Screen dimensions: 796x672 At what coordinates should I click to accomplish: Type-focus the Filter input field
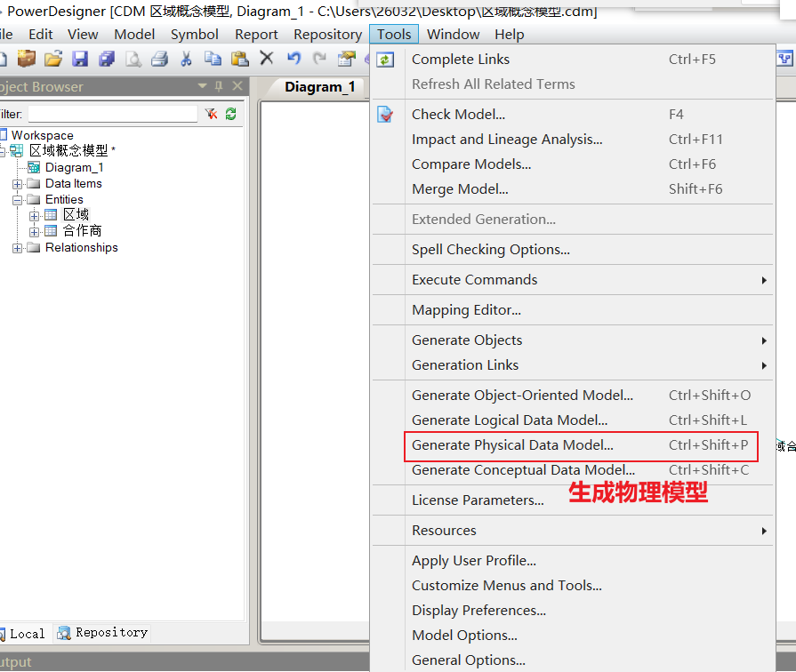(113, 114)
